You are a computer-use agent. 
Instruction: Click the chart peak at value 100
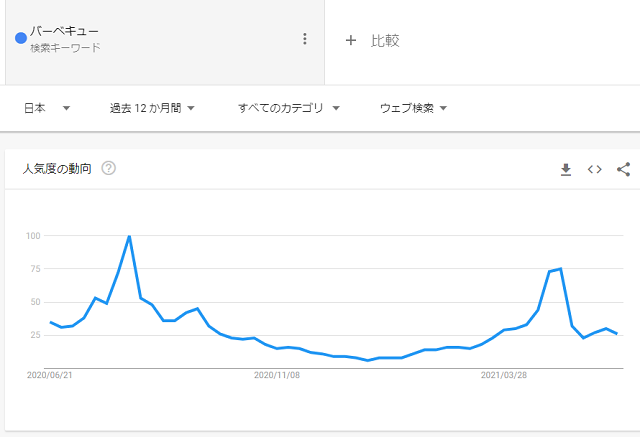coord(129,236)
